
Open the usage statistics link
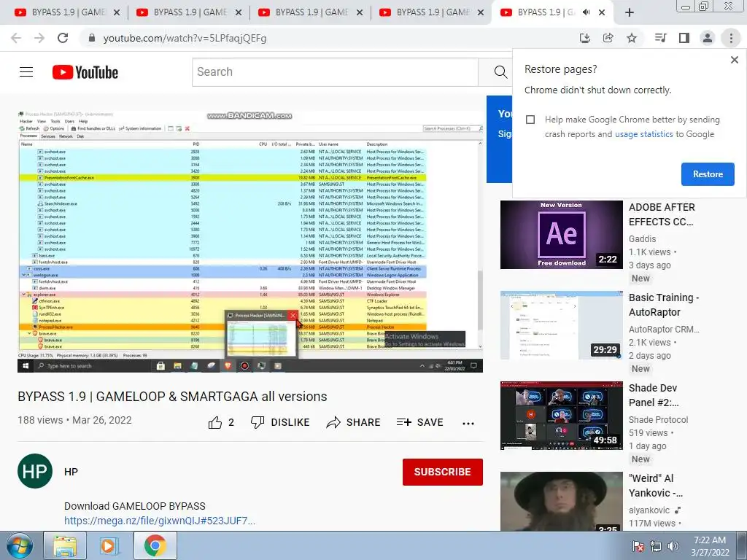pyautogui.click(x=643, y=134)
